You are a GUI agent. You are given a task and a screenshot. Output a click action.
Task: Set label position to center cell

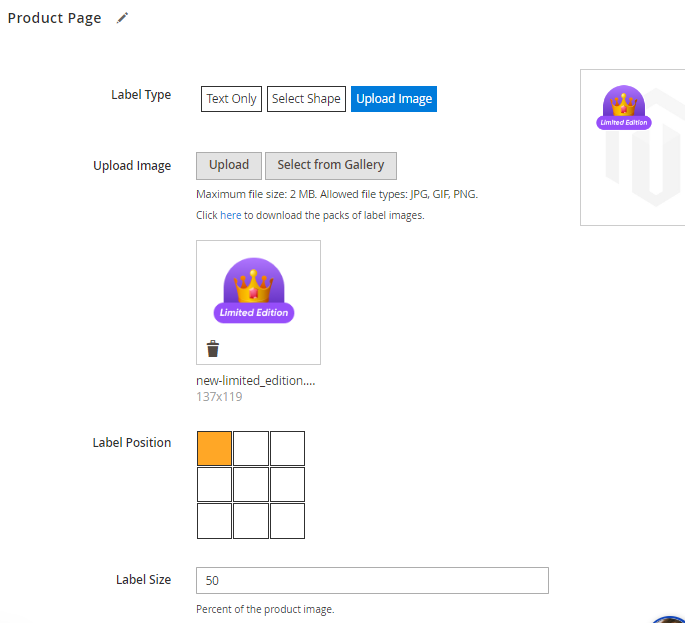(251, 485)
